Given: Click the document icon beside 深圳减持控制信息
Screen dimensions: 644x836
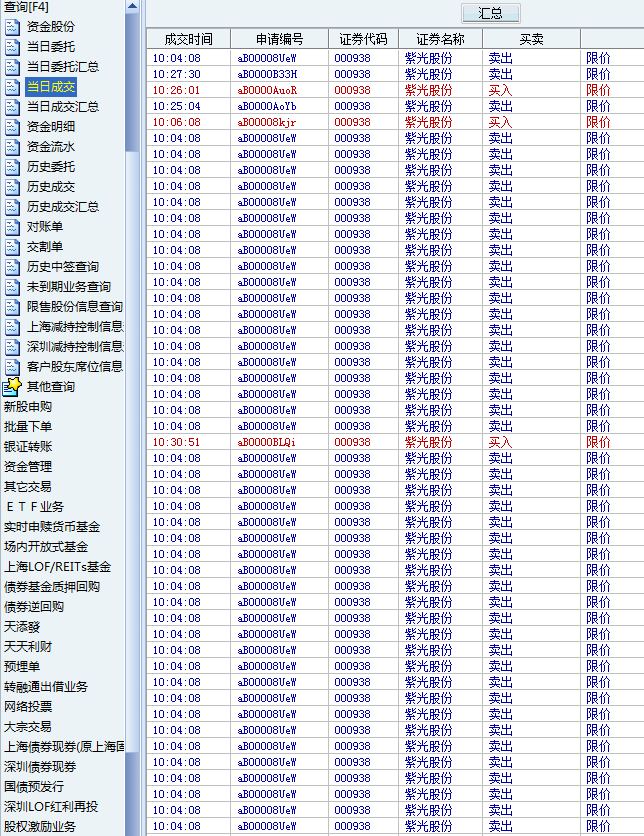Looking at the screenshot, I should [x=12, y=347].
